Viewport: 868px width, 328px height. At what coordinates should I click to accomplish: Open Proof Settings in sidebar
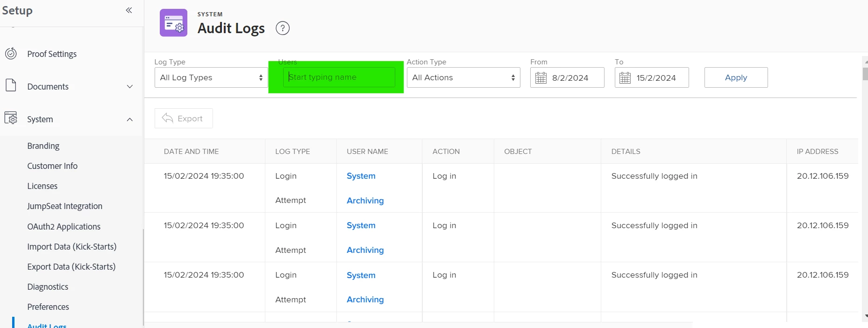52,54
